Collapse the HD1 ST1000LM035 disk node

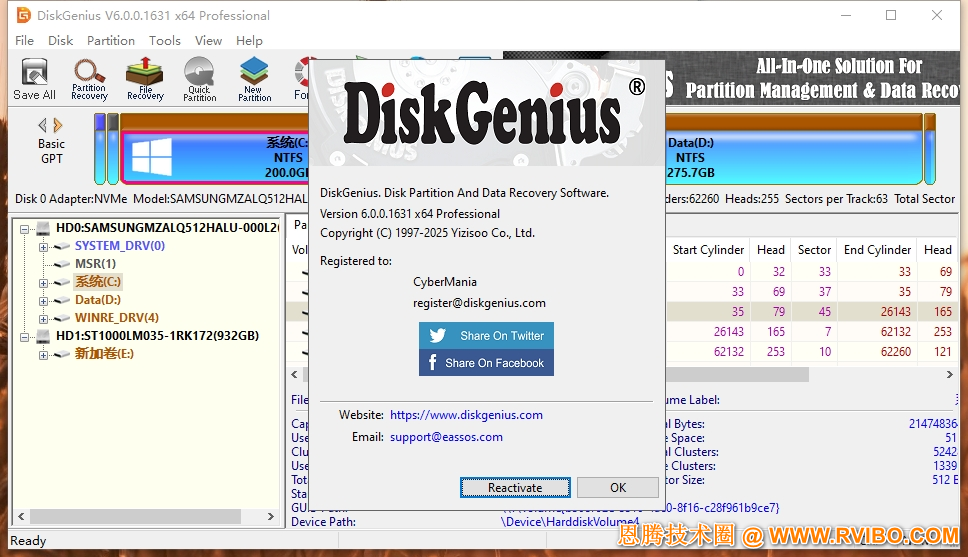click(x=25, y=337)
